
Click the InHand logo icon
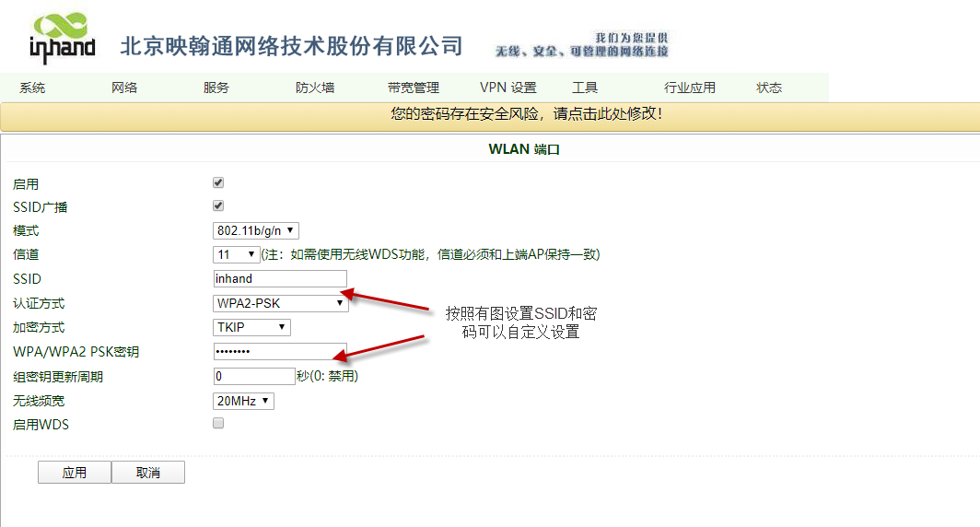coord(62,38)
